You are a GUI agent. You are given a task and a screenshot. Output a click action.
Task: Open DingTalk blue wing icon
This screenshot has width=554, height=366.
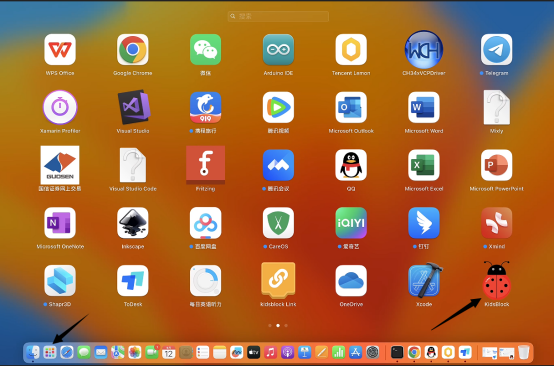pyautogui.click(x=424, y=223)
